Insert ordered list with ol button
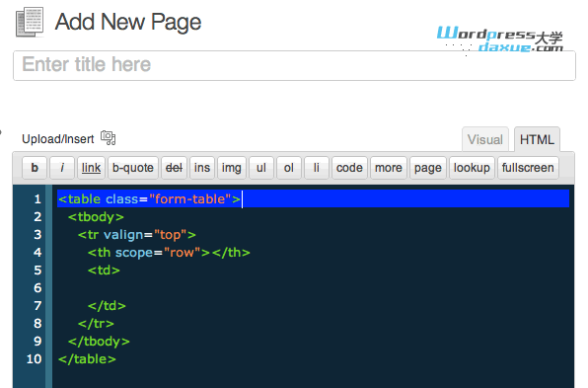This screenshot has width=588, height=388. pyautogui.click(x=289, y=168)
